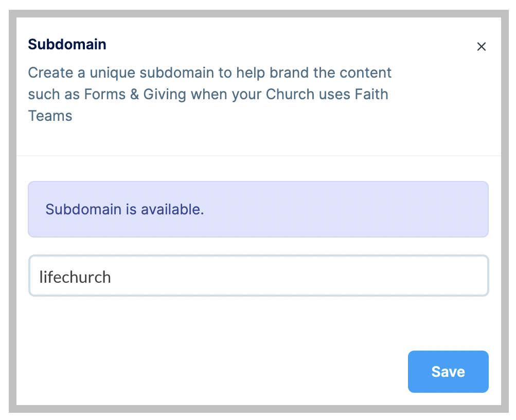Click the 'Subdomain is available.' notice
The image size is (516, 420).
point(124,210)
